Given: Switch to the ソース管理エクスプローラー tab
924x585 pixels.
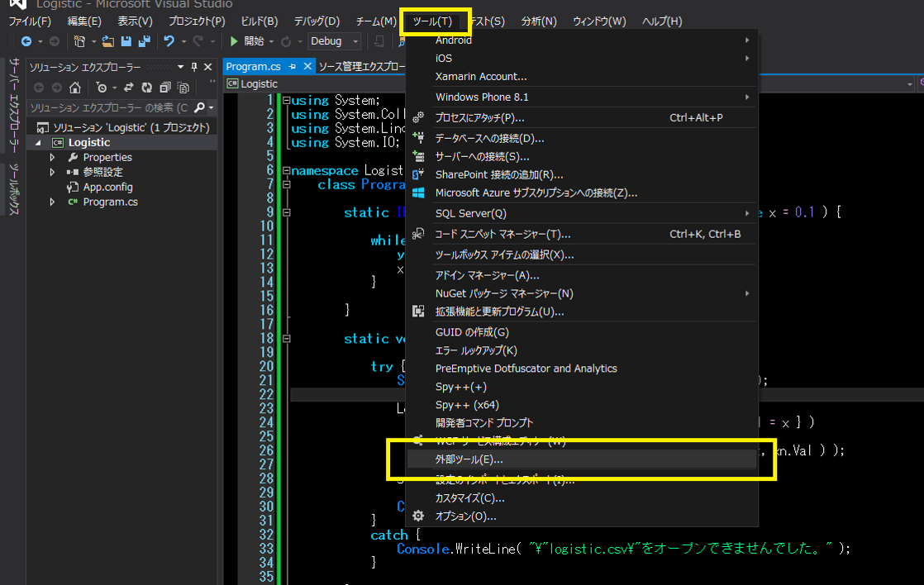Looking at the screenshot, I should coord(361,68).
